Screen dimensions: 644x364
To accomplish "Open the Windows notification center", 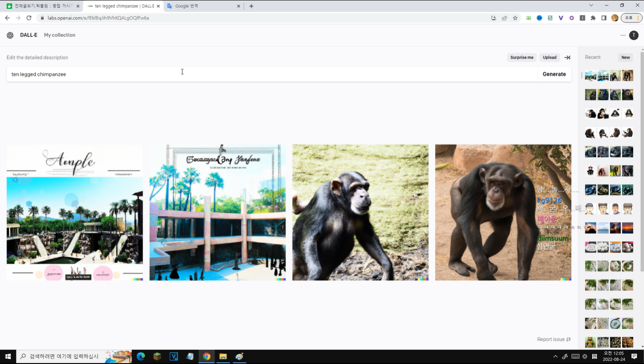I will [634, 356].
